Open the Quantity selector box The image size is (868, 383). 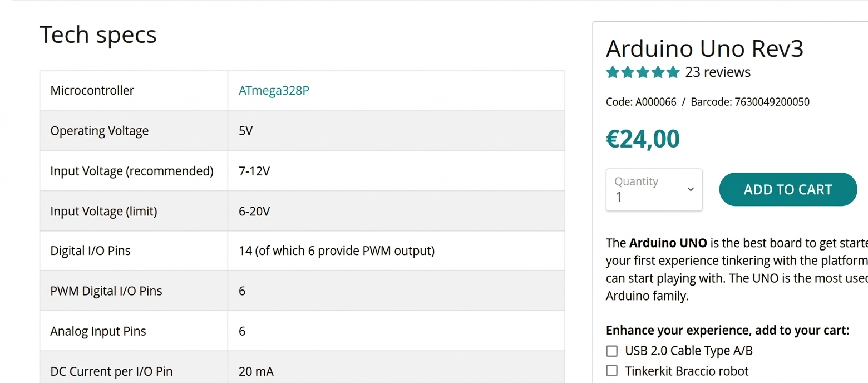tap(654, 190)
